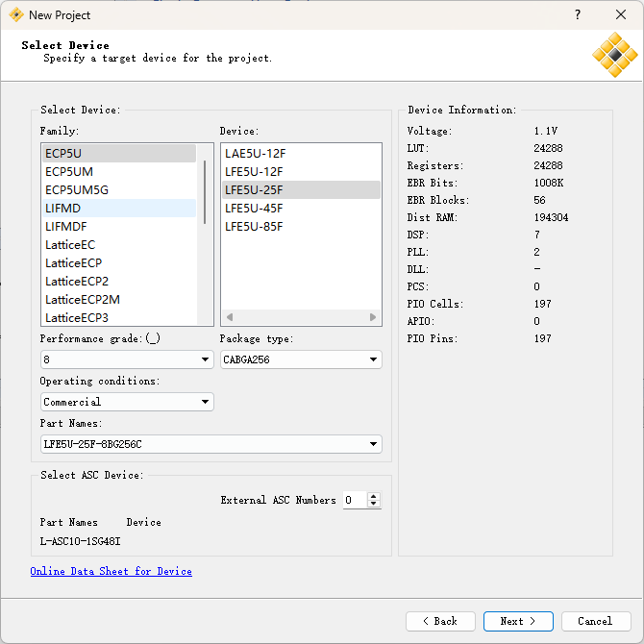
Task: Choose LatticeECP family
Action: (x=118, y=262)
